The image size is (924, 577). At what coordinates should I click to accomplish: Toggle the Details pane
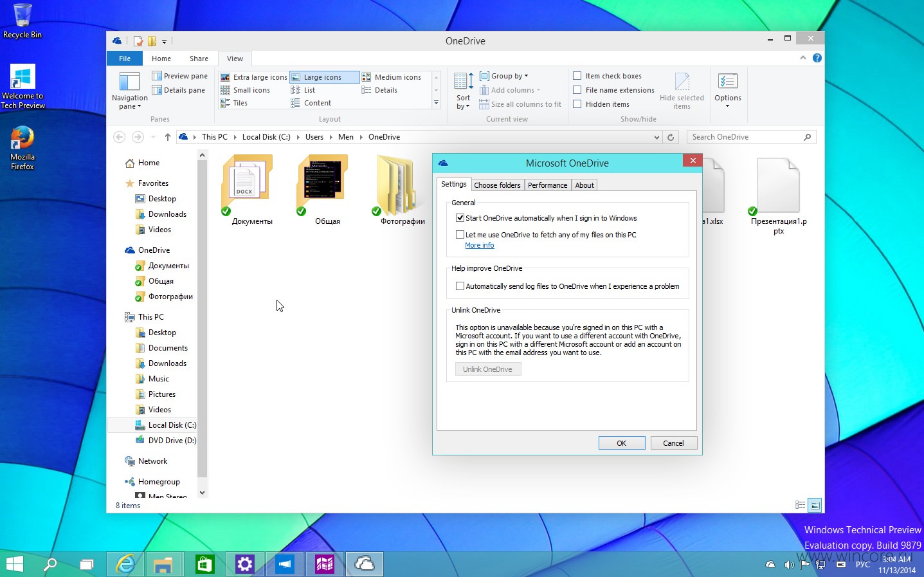coord(178,90)
